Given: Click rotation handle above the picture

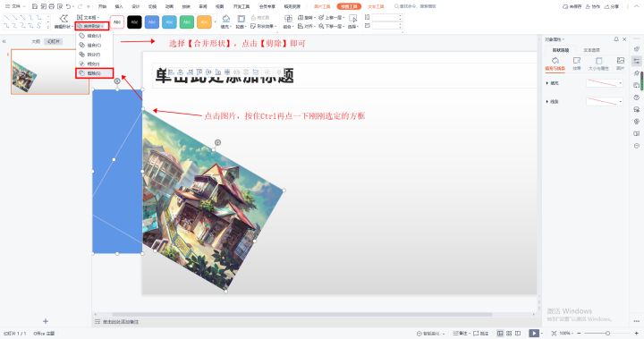Looking at the screenshot, I should [x=217, y=142].
